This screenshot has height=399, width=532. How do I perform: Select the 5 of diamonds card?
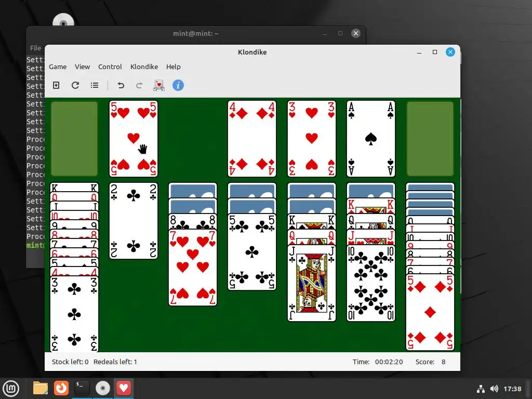pos(430,312)
